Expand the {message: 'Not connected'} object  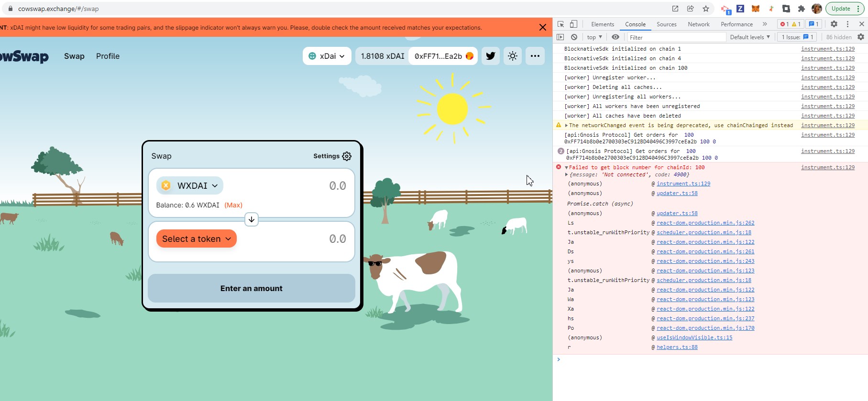coord(566,174)
